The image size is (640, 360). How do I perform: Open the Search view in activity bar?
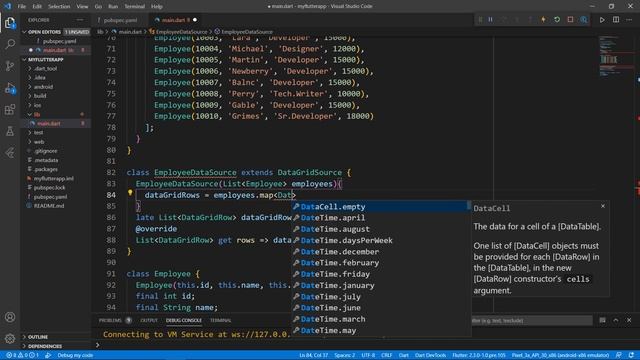10,44
